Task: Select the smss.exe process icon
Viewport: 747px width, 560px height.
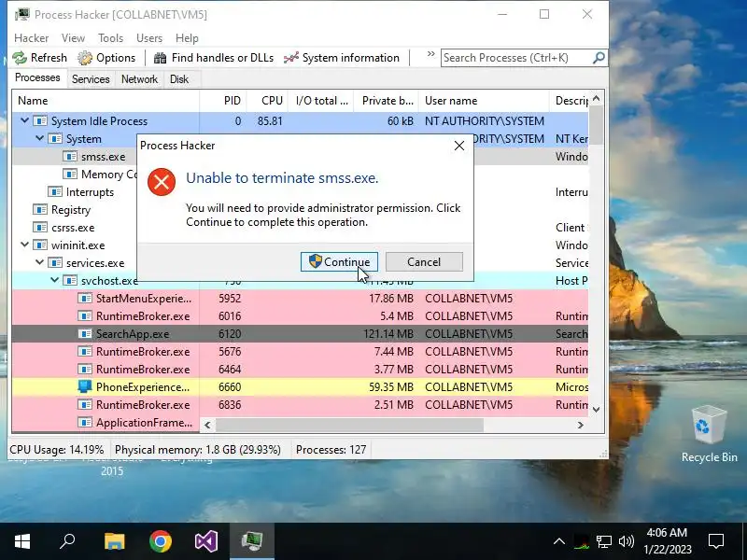Action: (x=70, y=156)
